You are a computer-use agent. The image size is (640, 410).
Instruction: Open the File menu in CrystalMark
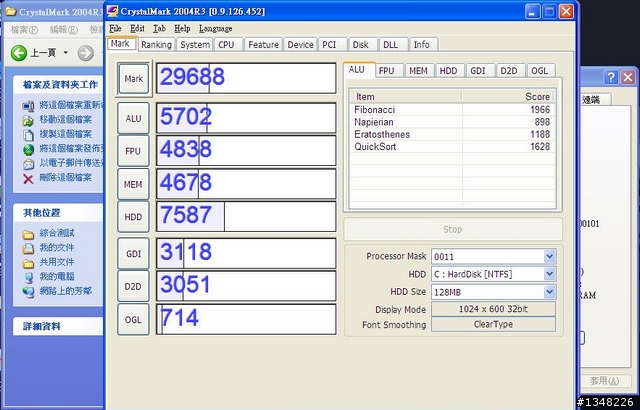tap(116, 29)
